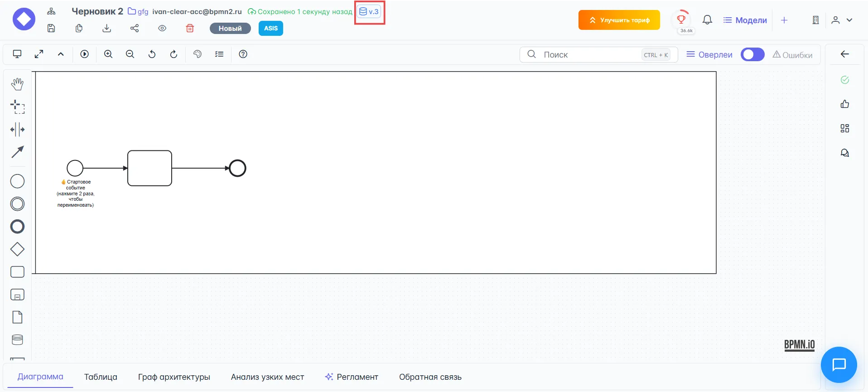Click the delete diagram trash icon
Image resolution: width=868 pixels, height=392 pixels.
click(x=190, y=28)
